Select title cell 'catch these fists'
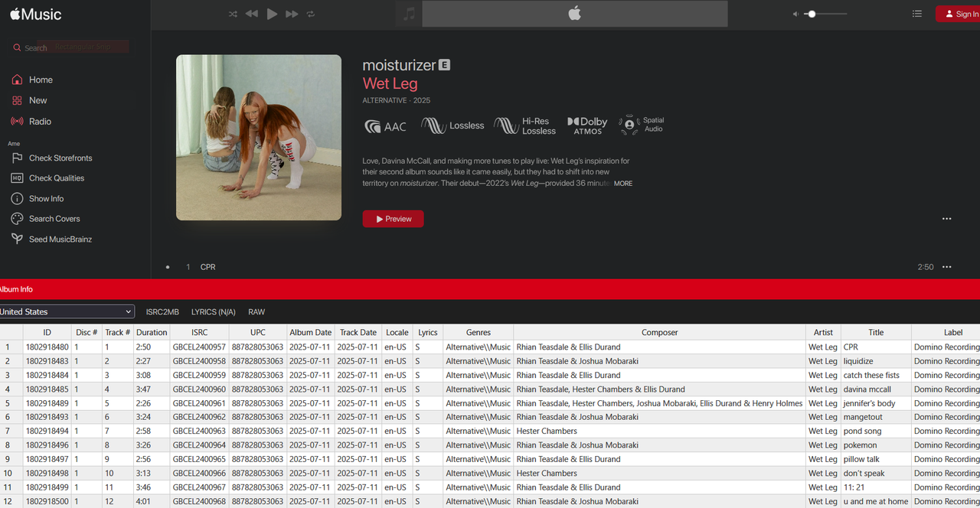Image resolution: width=980 pixels, height=508 pixels. tap(876, 375)
